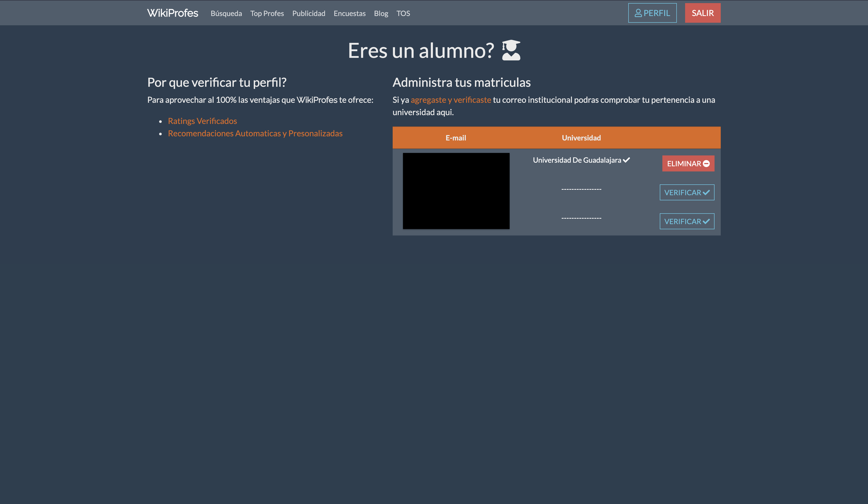
Task: Click the PERFIL button
Action: (x=652, y=13)
